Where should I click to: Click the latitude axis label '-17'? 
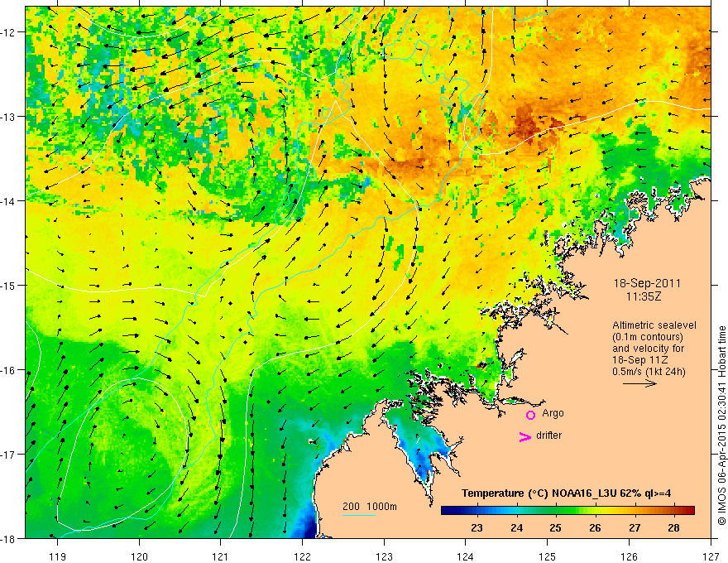click(8, 454)
